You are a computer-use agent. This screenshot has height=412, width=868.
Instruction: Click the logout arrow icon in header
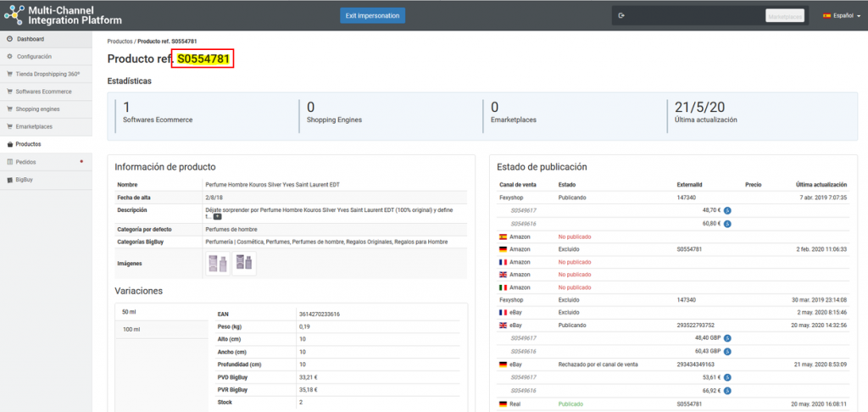[622, 15]
